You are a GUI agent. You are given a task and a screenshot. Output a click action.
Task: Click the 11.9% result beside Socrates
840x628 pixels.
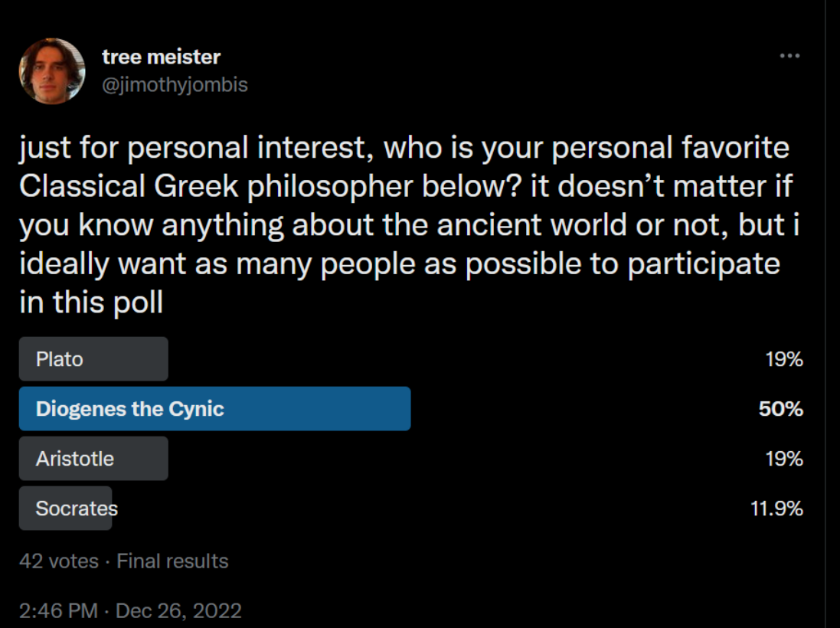776,509
